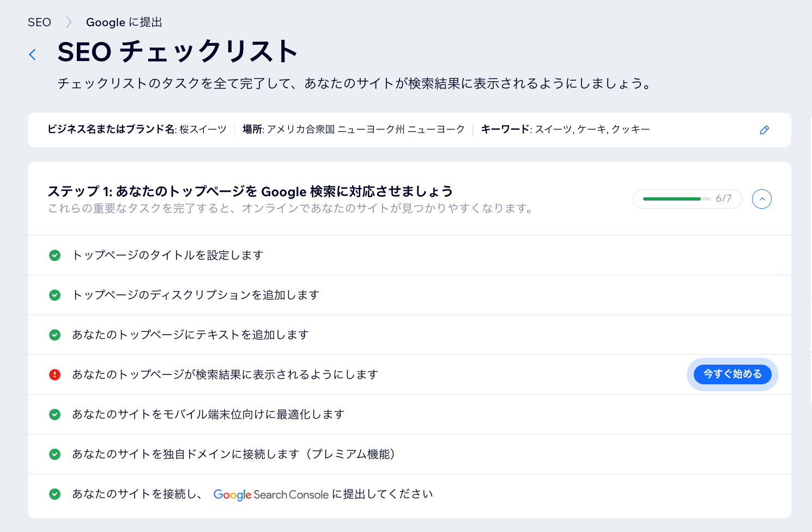Click the checkmark next to ディスクリプション task
This screenshot has height=532, width=812.
click(x=54, y=295)
